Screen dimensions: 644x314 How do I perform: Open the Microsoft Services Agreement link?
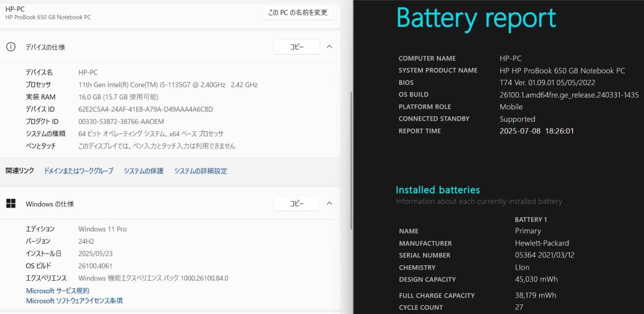coord(58,290)
